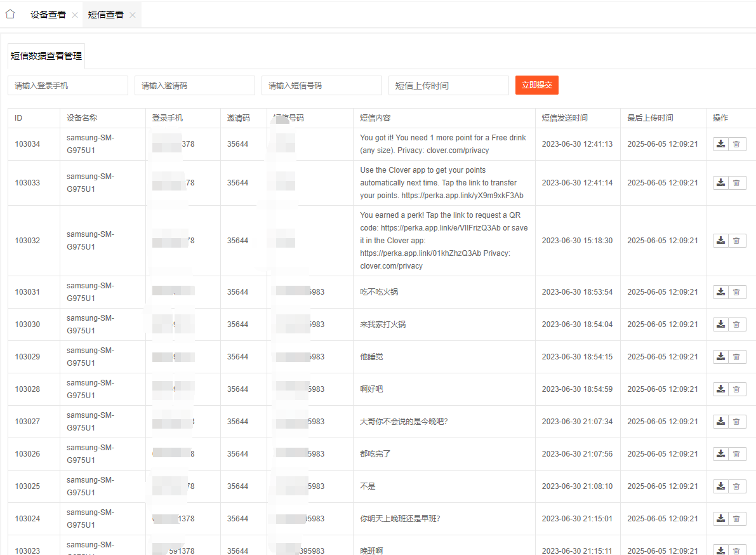Click the home icon in tab bar
The height and width of the screenshot is (555, 756).
coord(10,14)
